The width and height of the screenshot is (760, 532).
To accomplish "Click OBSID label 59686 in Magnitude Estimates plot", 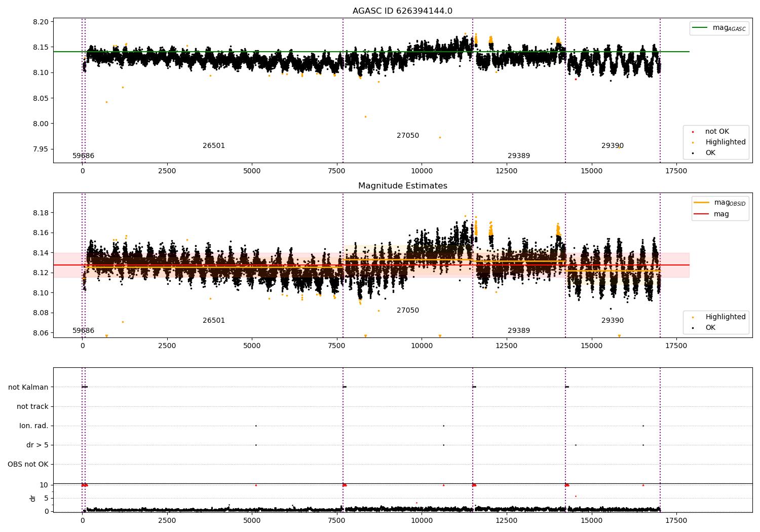I will pyautogui.click(x=83, y=331).
